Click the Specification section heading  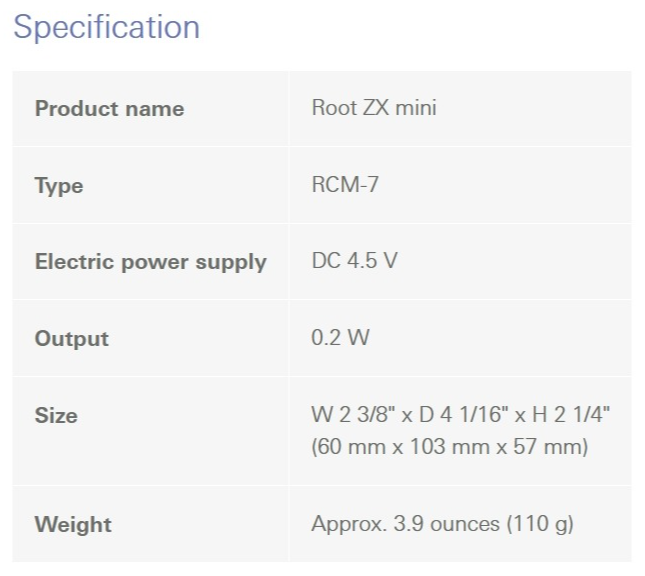point(107,27)
